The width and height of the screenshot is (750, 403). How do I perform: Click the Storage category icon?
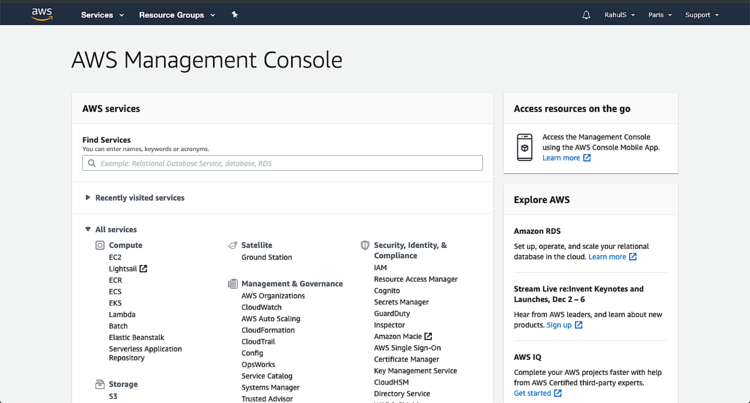(x=99, y=384)
